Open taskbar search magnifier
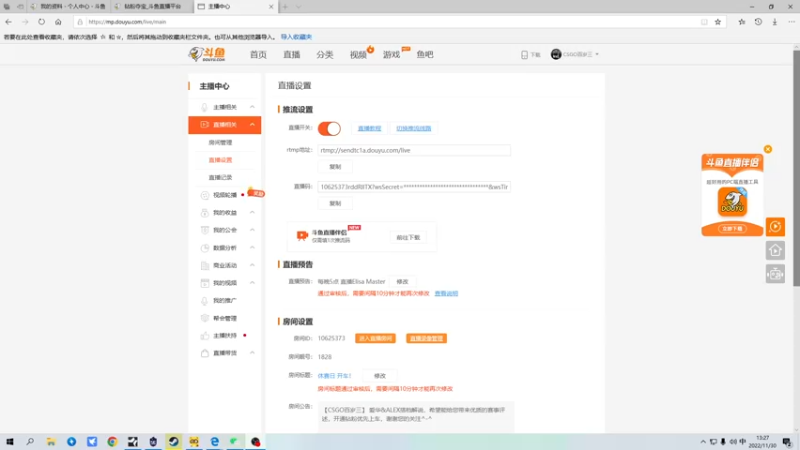 pos(30,442)
